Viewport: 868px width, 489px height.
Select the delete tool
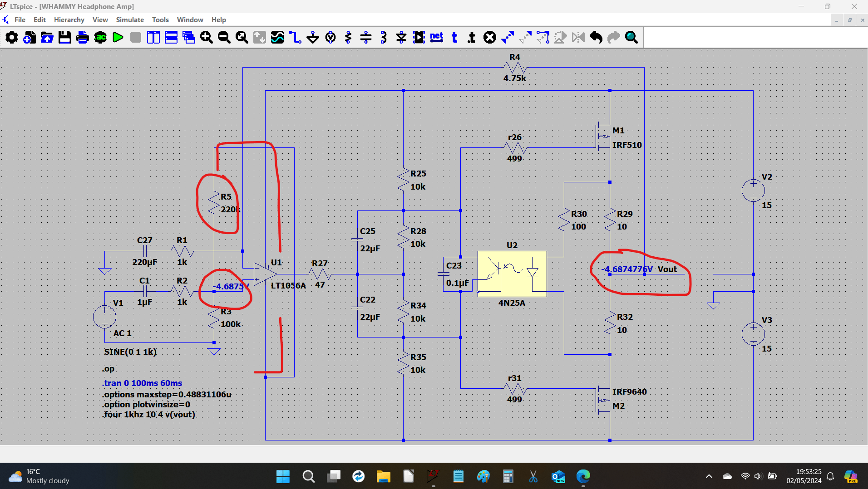490,37
